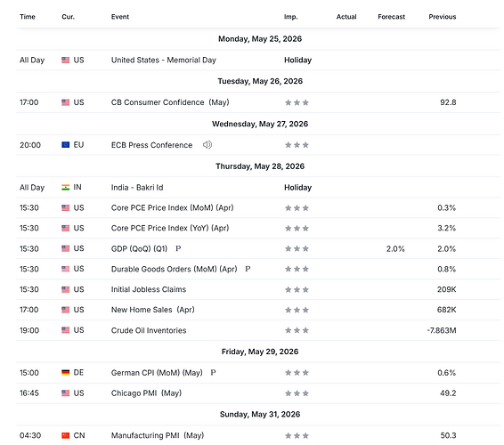Click importance stars for CB Consumer Confidence
This screenshot has width=504, height=445.
pos(297,102)
